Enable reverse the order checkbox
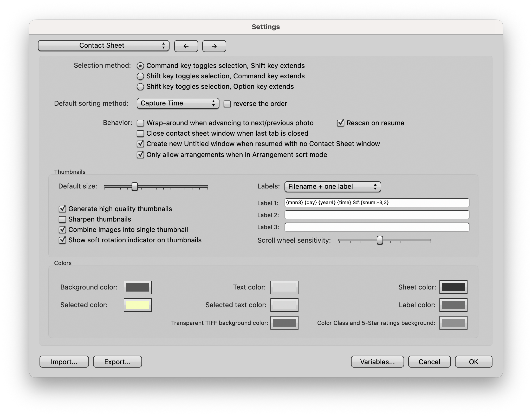Screen dimensions: 532x416 [x=227, y=104]
